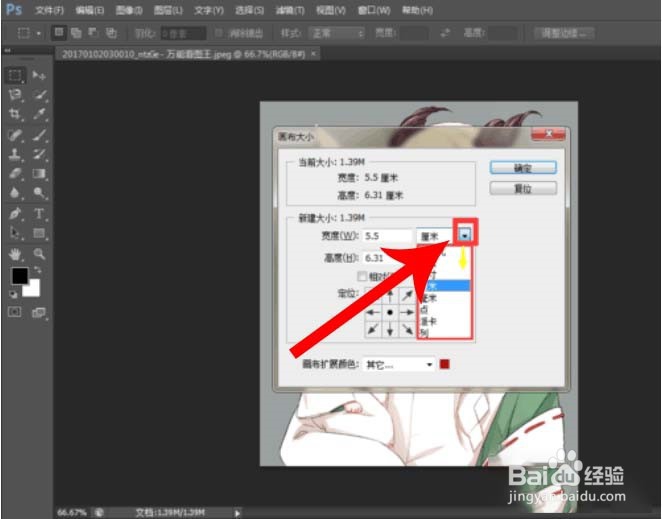This screenshot has height=519, width=662.
Task: Select the Blur tool
Action: pos(15,193)
